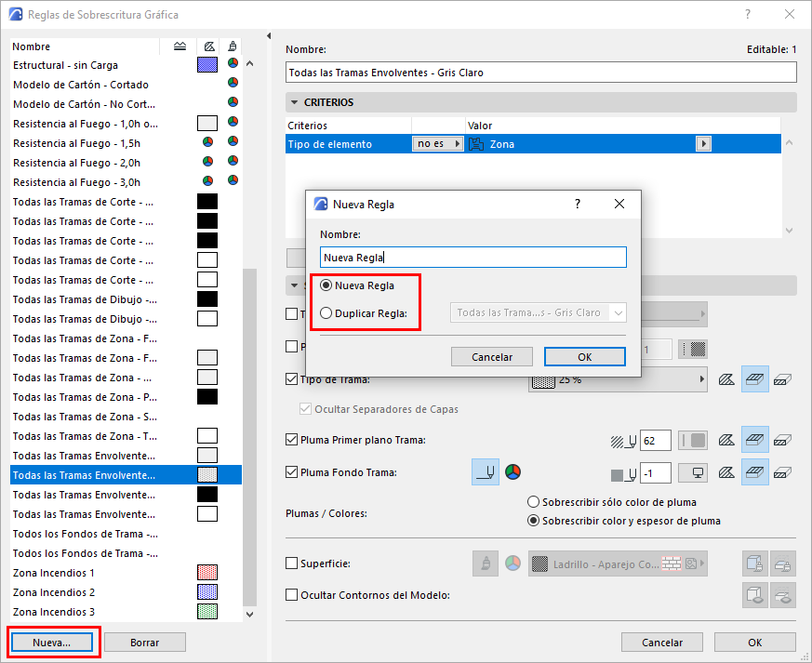Image resolution: width=812 pixels, height=663 pixels.
Task: Click Cancelar at bottom of main dialog
Action: tap(662, 643)
